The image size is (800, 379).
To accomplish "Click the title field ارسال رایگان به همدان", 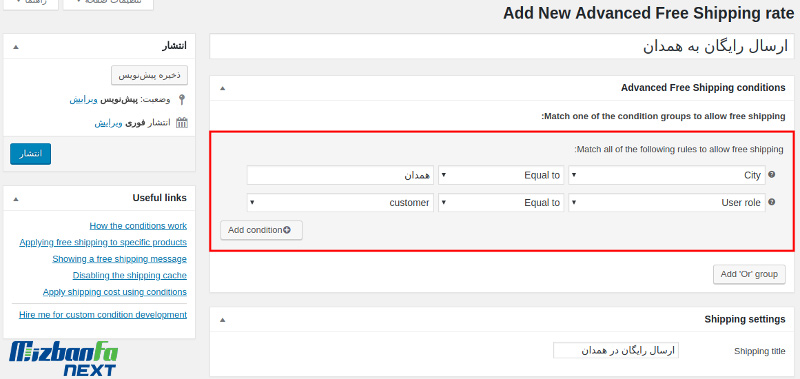I will click(502, 46).
